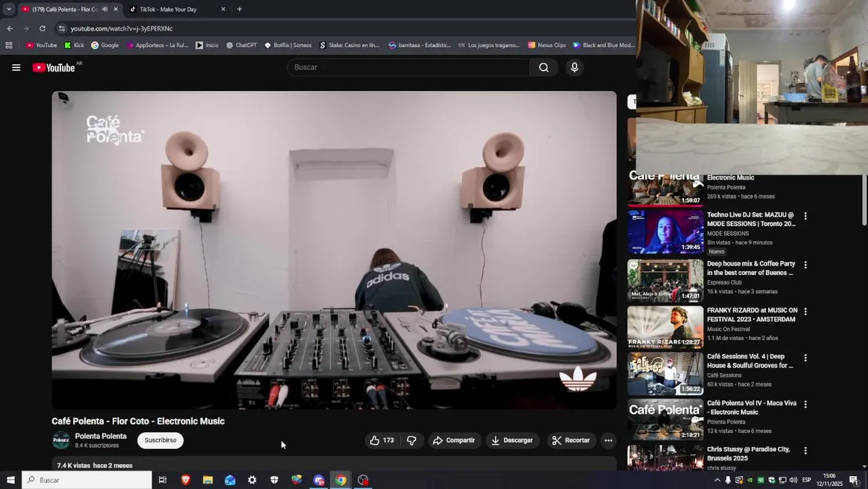Viewport: 868px width, 489px height.
Task: Open Café Polenta Vol IV - Maca Viva title
Action: (752, 407)
